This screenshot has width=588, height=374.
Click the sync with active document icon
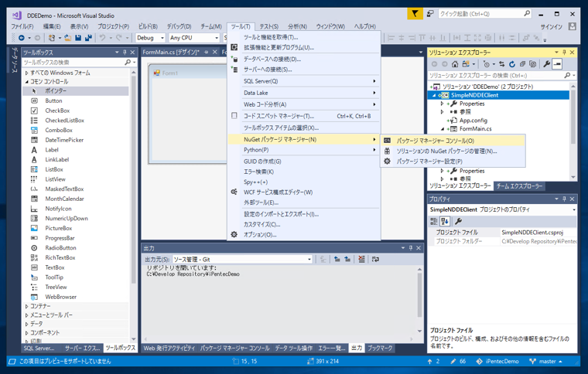[x=502, y=64]
